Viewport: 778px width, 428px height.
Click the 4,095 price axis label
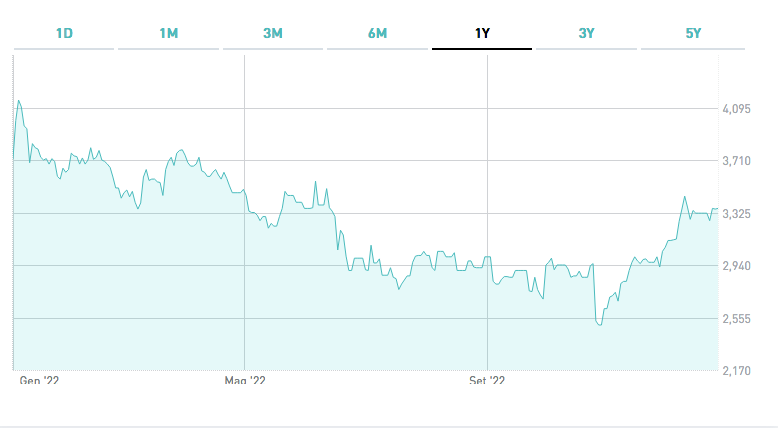coord(736,108)
